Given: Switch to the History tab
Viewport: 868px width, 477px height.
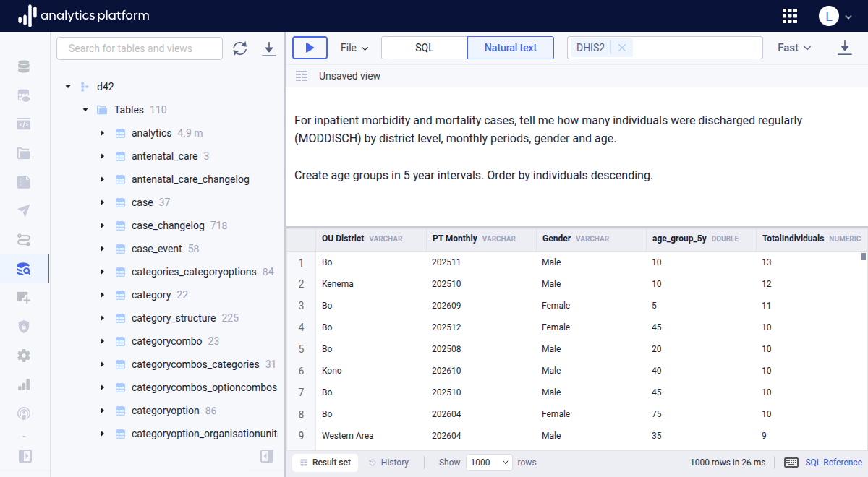Looking at the screenshot, I should click(x=388, y=463).
